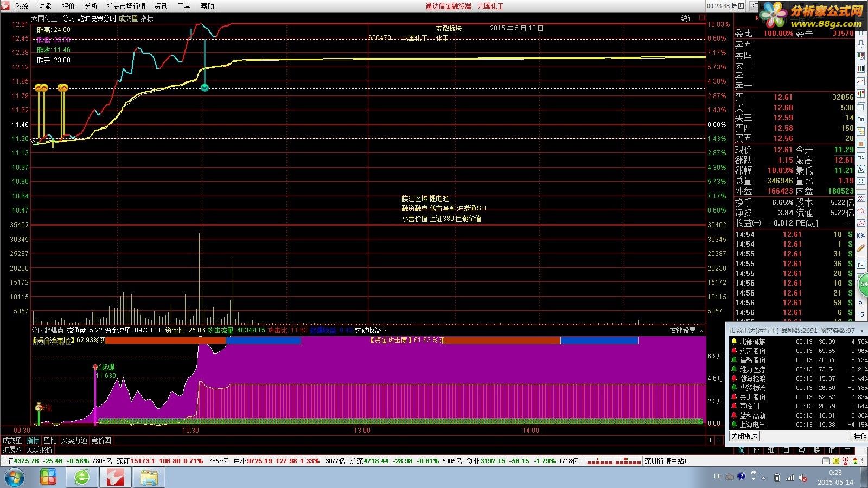Select the 笔 tab below radar
The height and width of the screenshot is (488, 868).
tap(741, 451)
